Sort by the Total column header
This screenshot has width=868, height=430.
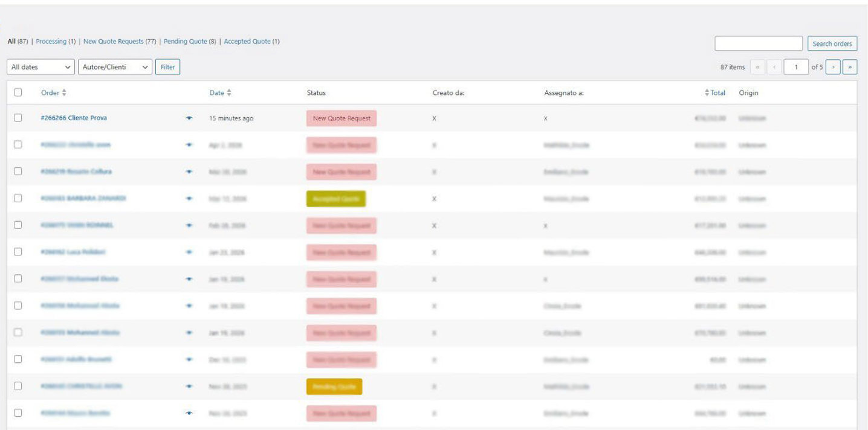point(718,93)
